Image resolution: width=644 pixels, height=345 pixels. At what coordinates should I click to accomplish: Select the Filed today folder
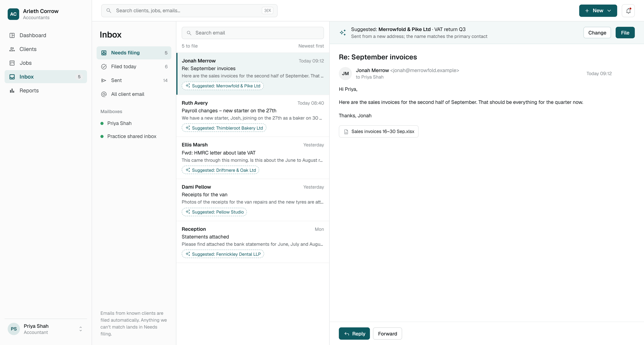(x=134, y=67)
